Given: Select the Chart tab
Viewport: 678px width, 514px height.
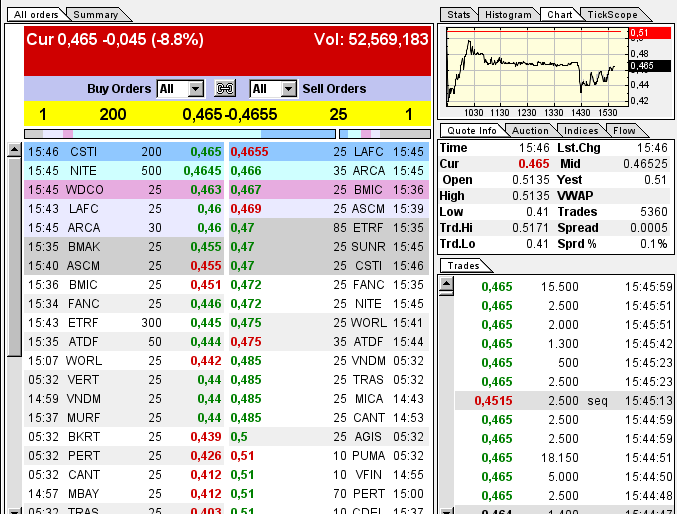Looking at the screenshot, I should click(x=560, y=15).
